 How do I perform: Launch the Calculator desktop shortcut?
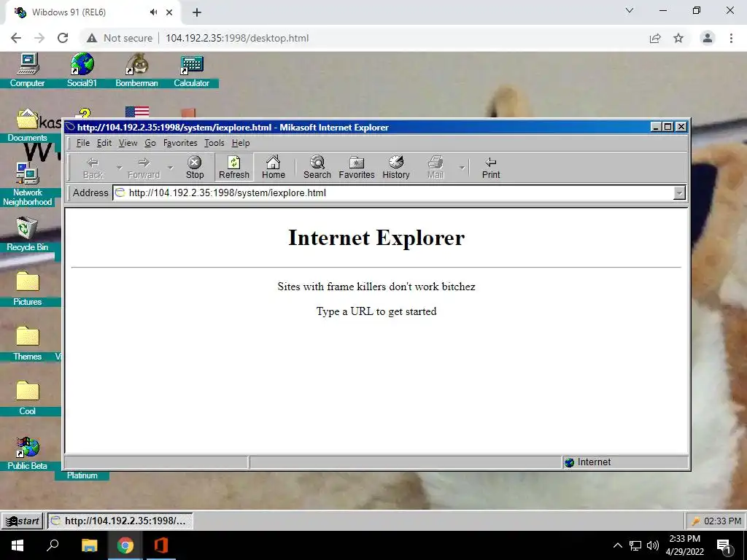pyautogui.click(x=192, y=70)
